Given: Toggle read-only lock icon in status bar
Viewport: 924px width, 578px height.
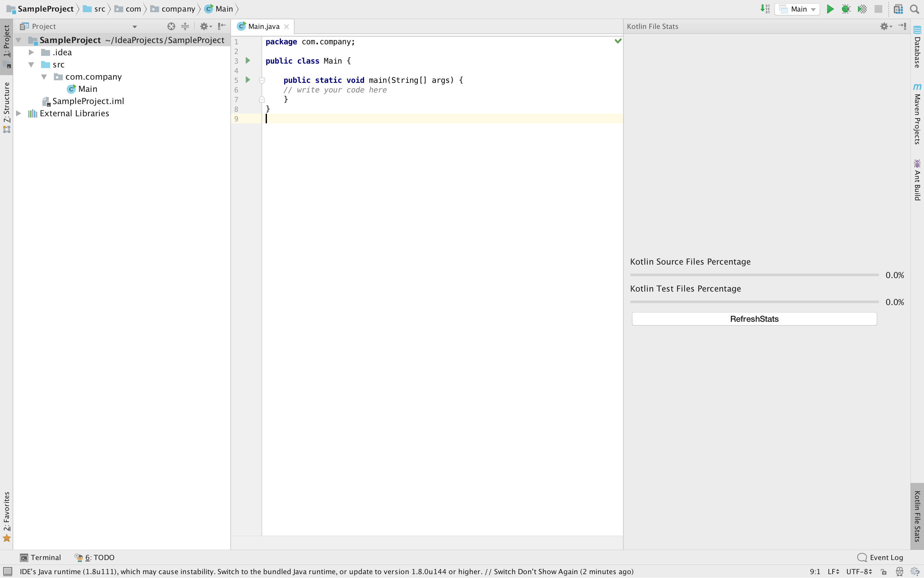Looking at the screenshot, I should (x=884, y=572).
